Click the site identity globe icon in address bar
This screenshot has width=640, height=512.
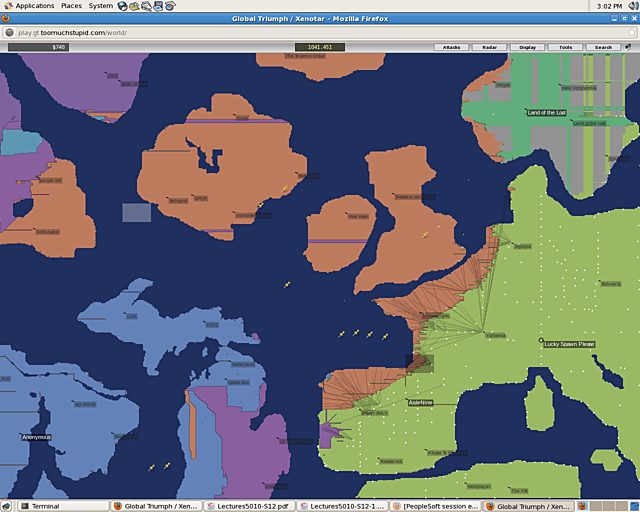[x=9, y=33]
